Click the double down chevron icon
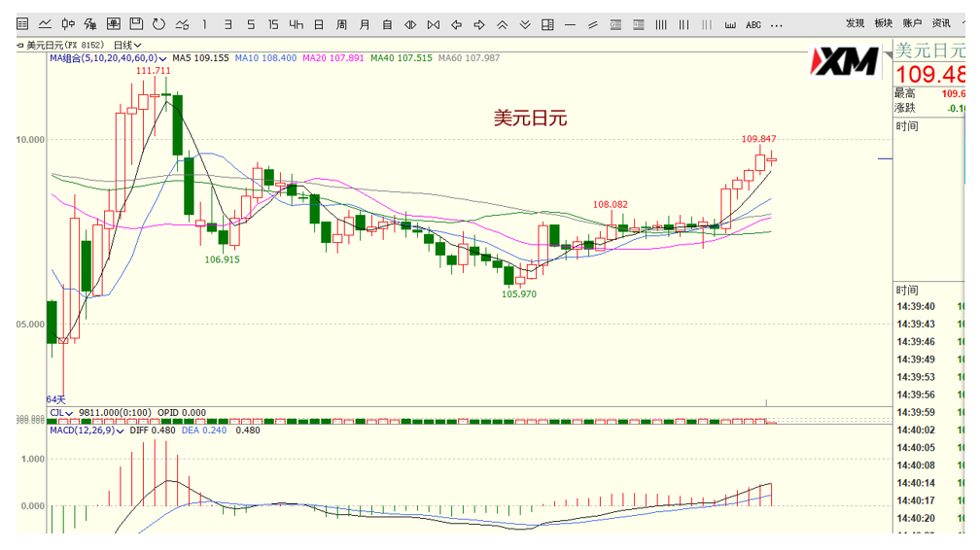The height and width of the screenshot is (550, 980). [525, 24]
